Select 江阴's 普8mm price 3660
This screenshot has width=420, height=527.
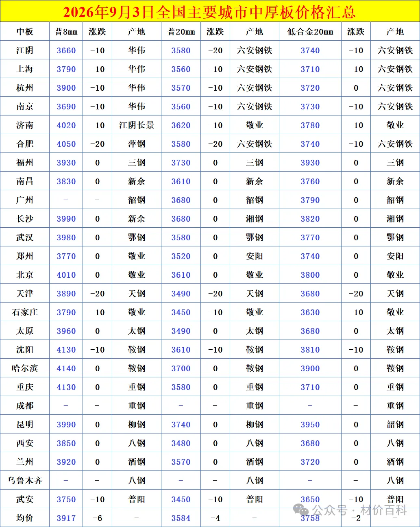[66, 50]
